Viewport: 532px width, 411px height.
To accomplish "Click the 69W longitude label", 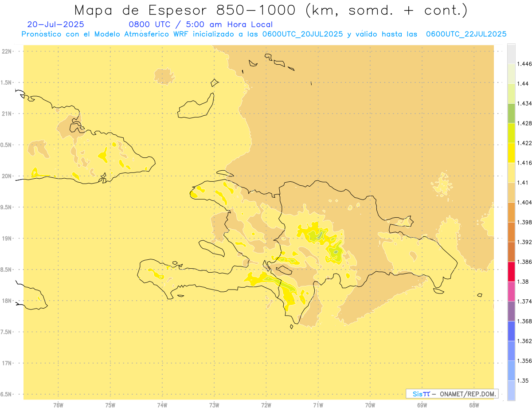I will pos(422,405).
